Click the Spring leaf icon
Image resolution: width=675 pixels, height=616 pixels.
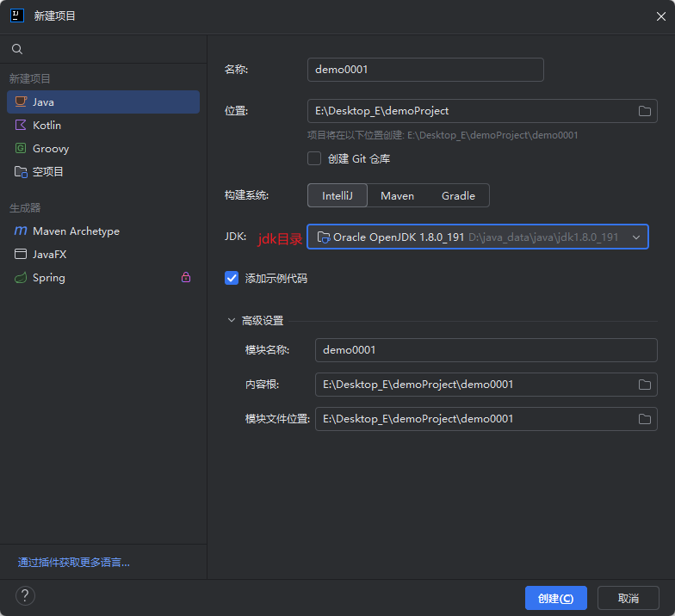pyautogui.click(x=21, y=277)
